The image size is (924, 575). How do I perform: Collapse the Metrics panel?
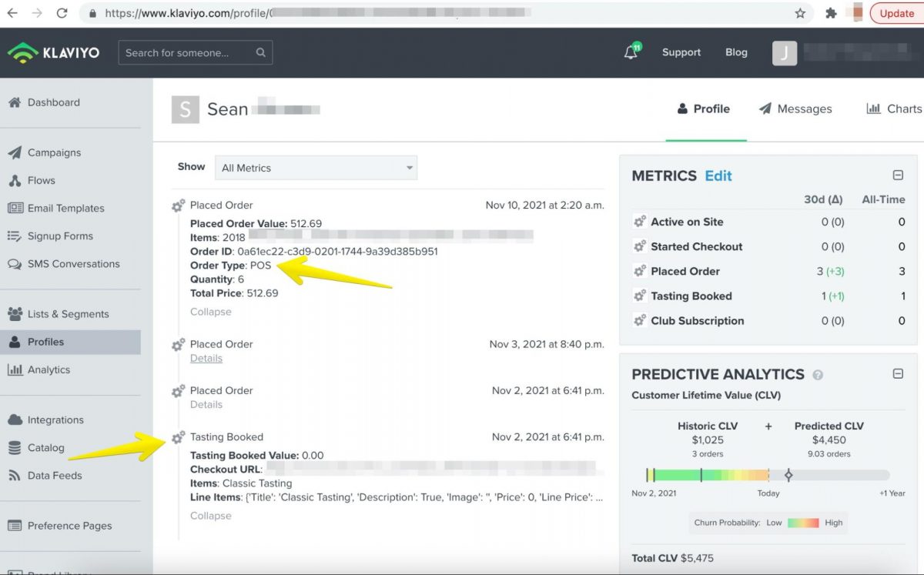(898, 176)
